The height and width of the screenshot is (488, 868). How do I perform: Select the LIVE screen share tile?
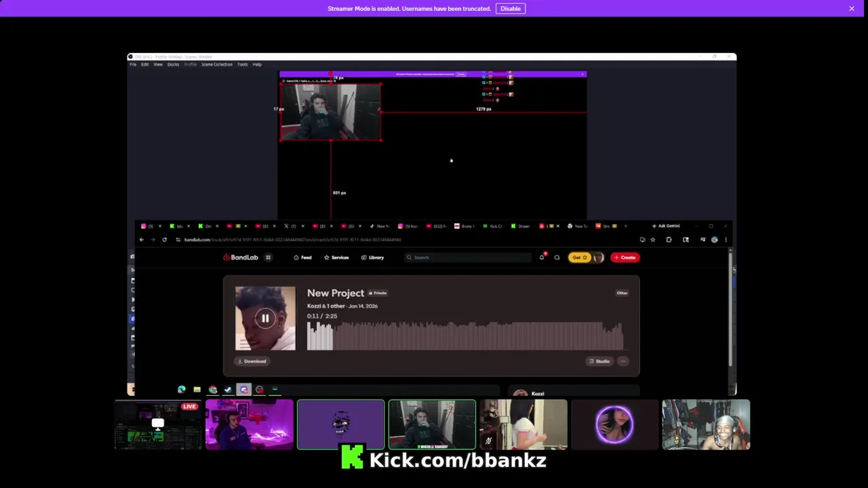click(158, 425)
